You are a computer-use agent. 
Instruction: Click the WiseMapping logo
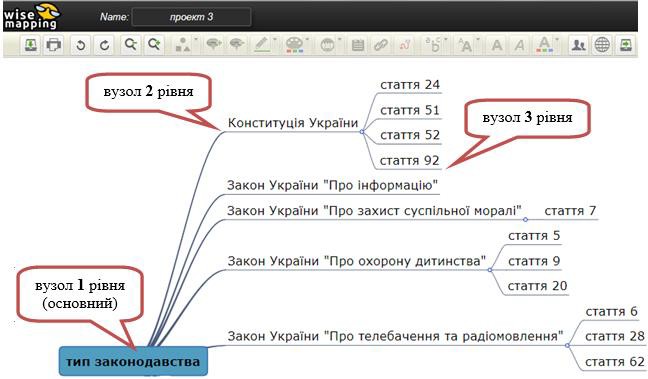(x=31, y=17)
